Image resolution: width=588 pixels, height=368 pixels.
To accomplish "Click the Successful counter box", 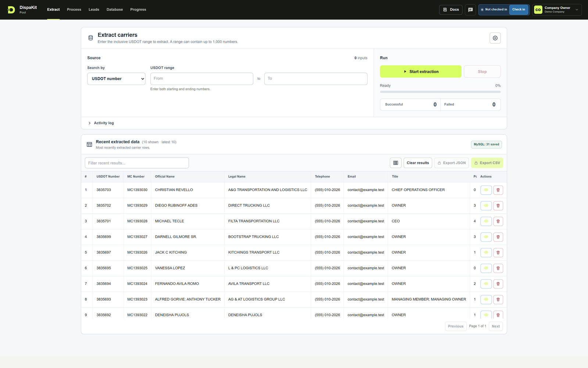I will pyautogui.click(x=410, y=105).
